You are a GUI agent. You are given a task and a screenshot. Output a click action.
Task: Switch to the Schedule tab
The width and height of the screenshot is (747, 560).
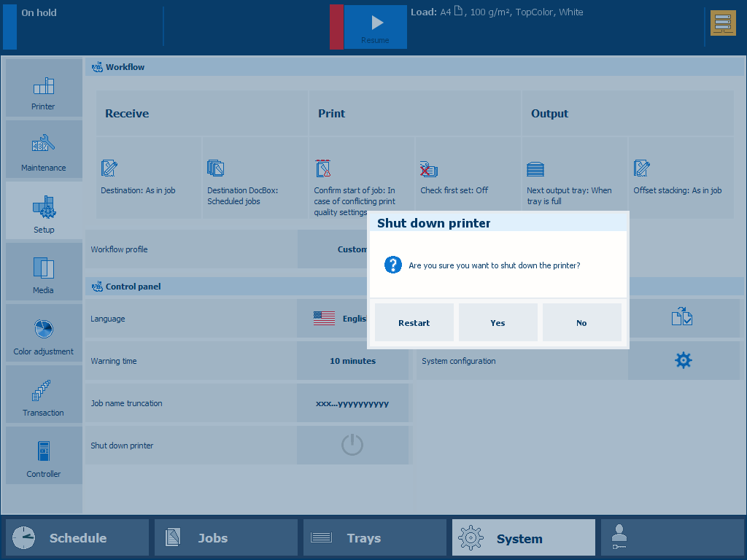point(77,537)
